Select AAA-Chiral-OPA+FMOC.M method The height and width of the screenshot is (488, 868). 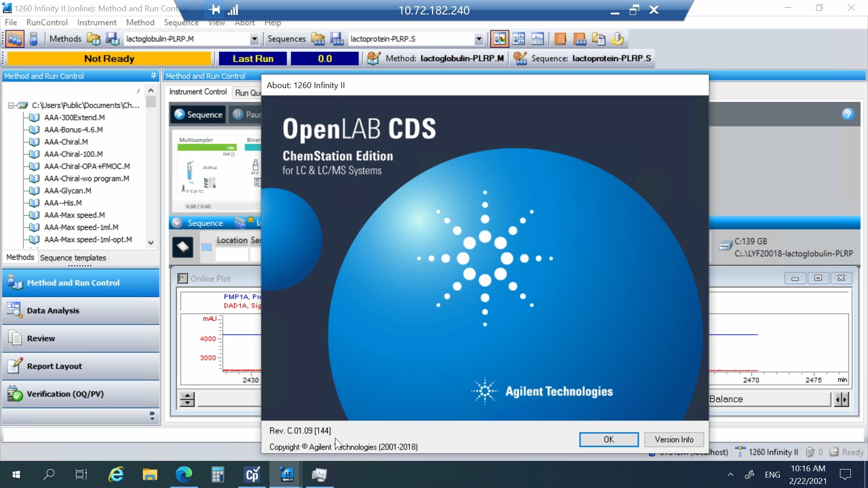click(87, 166)
